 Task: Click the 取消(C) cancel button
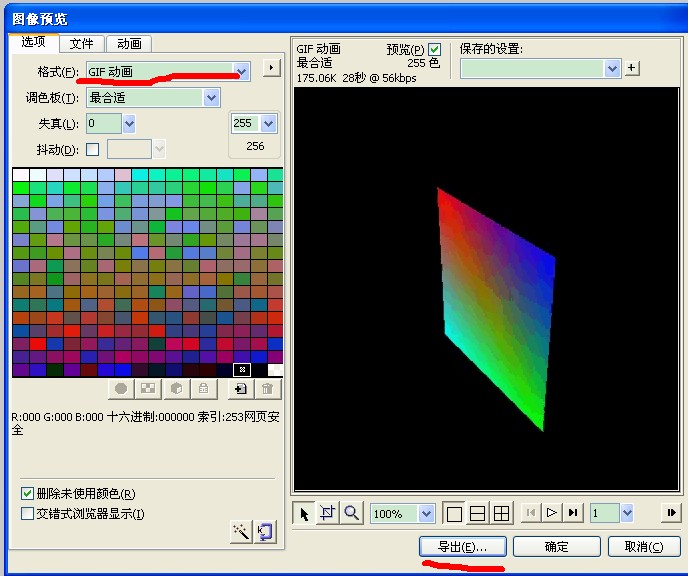pyautogui.click(x=644, y=547)
